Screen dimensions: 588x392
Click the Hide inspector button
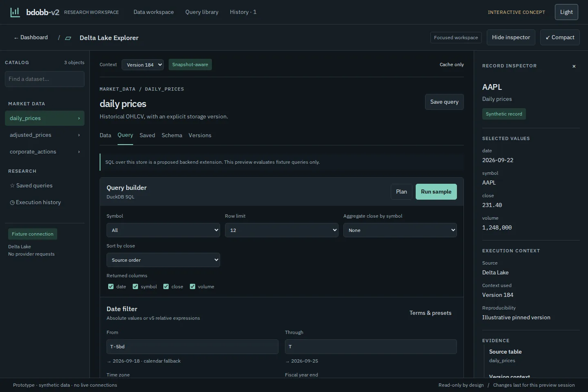pyautogui.click(x=511, y=37)
